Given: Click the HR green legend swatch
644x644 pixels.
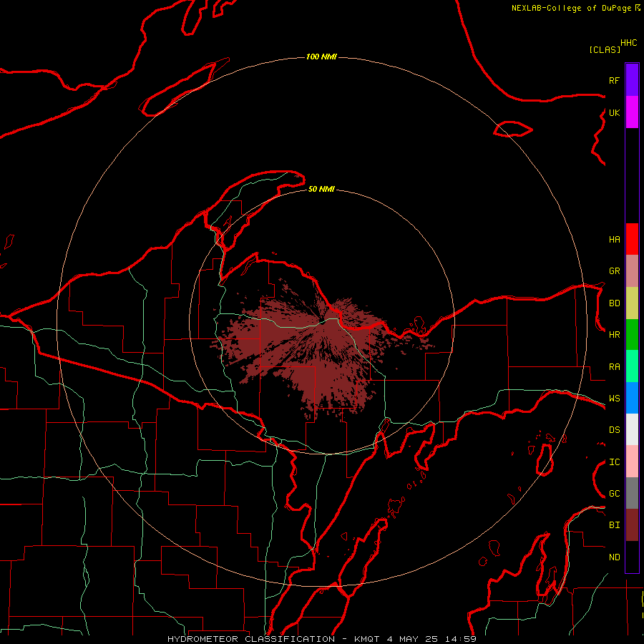Looking at the screenshot, I should (632, 334).
